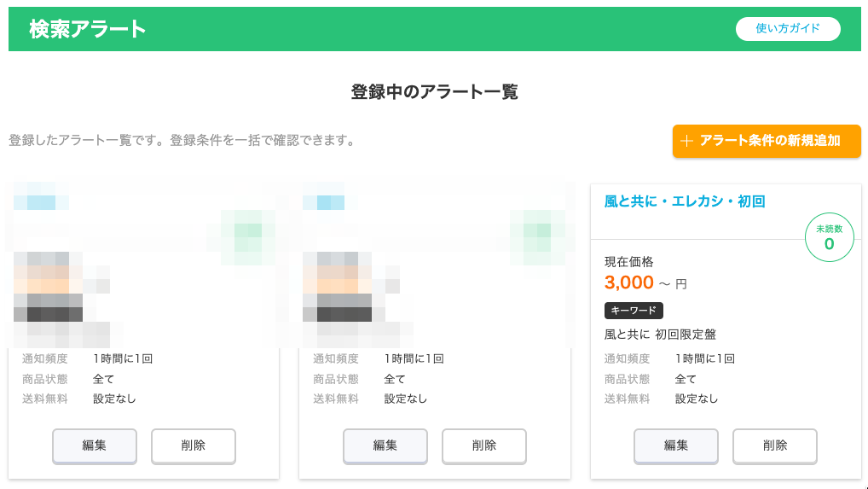Click the キーワード tag label
Viewport: 868px width, 489px height.
634,311
